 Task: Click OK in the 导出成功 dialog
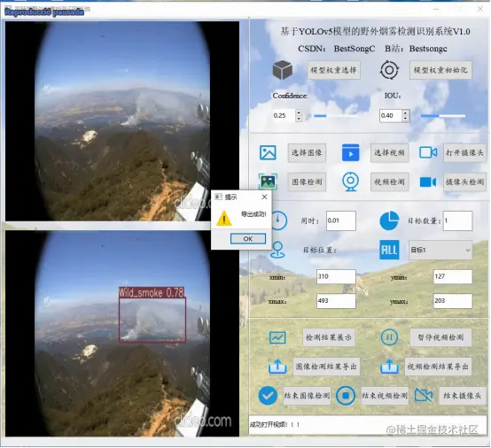click(x=248, y=239)
